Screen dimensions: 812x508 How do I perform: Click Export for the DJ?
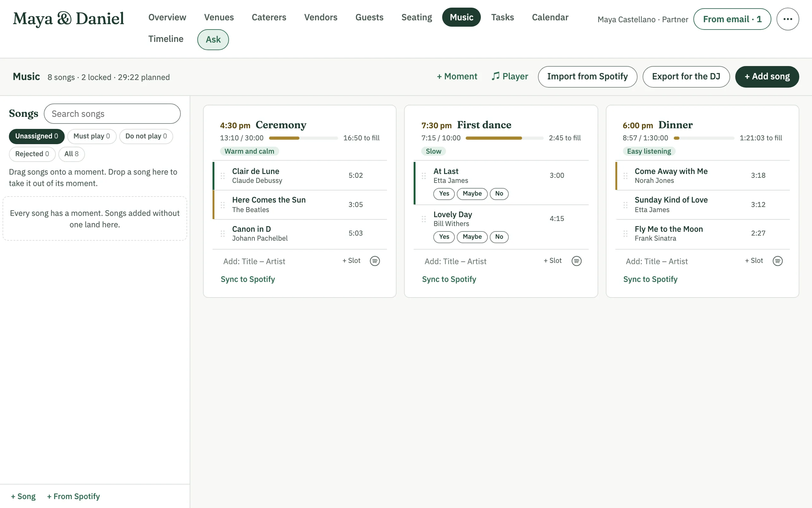(686, 77)
